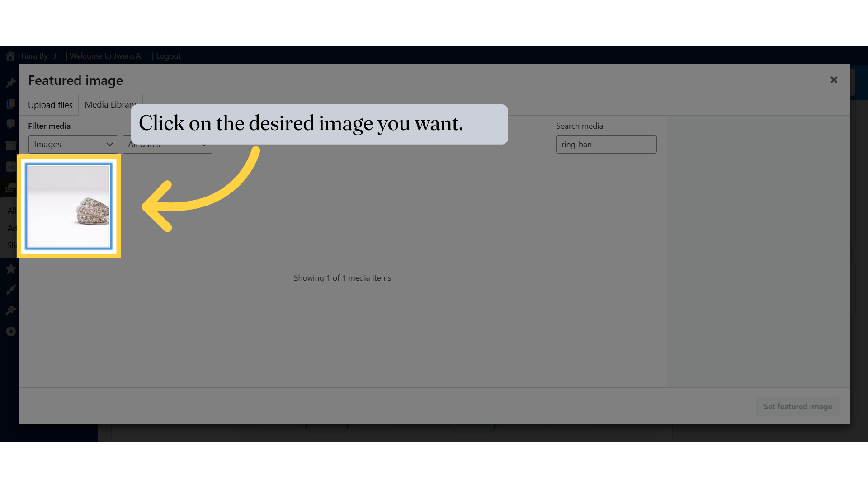Click inside the ring-ban search field
Image resolution: width=868 pixels, height=488 pixels.
pyautogui.click(x=606, y=144)
